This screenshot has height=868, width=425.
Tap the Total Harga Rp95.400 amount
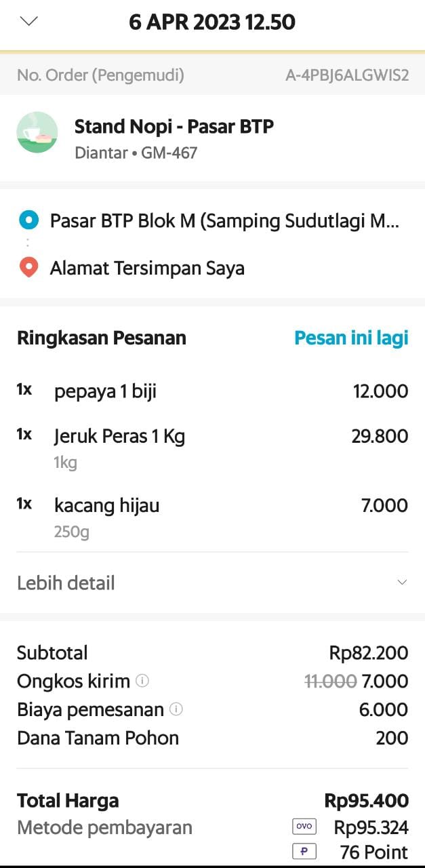[x=366, y=801]
